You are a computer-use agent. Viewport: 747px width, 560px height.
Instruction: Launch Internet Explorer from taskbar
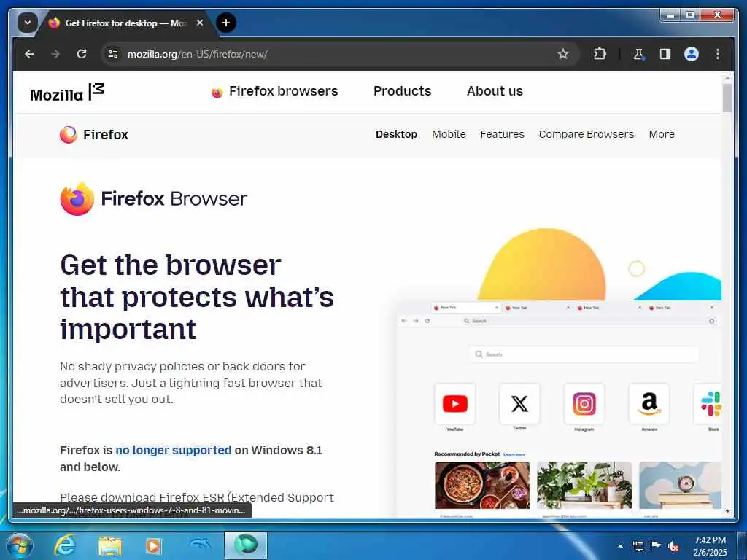click(x=65, y=545)
